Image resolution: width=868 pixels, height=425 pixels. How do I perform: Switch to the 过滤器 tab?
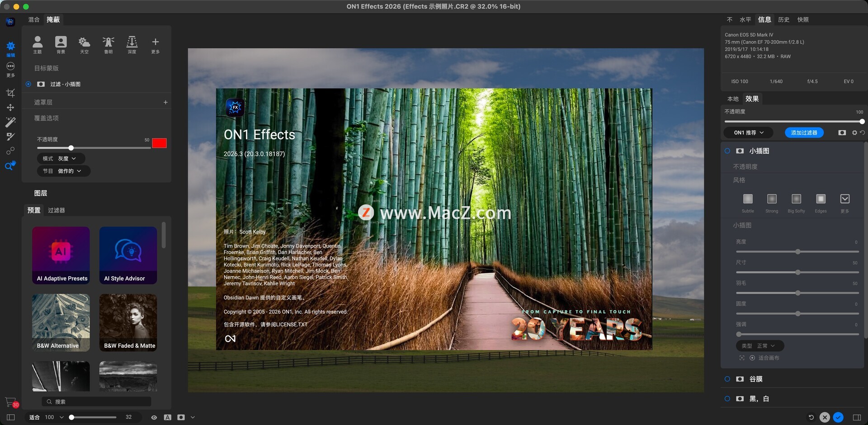point(57,210)
